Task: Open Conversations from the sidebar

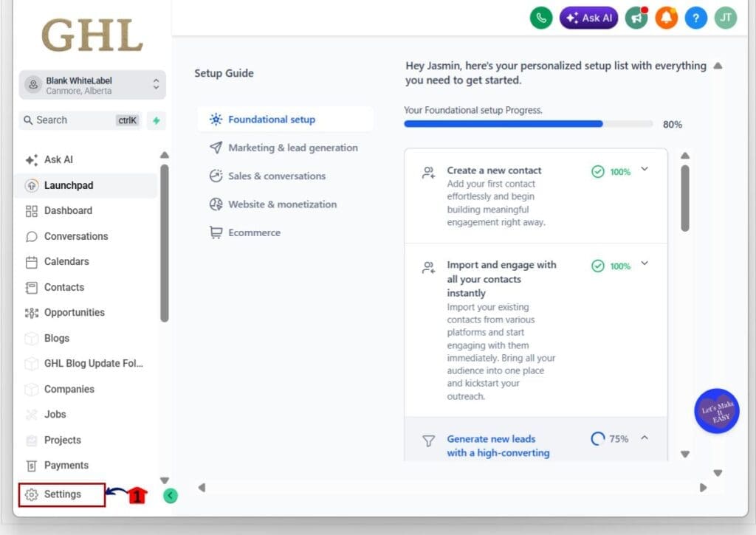Action: [86, 236]
